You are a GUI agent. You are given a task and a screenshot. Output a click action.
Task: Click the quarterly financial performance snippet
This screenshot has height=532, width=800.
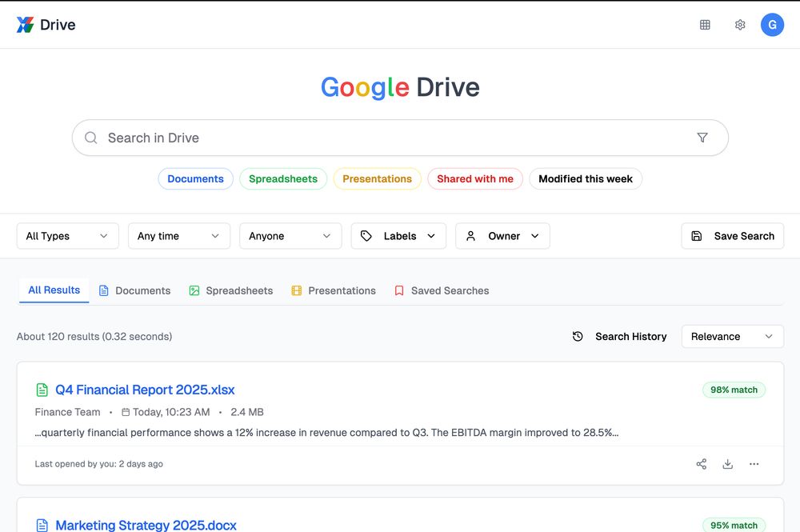326,433
